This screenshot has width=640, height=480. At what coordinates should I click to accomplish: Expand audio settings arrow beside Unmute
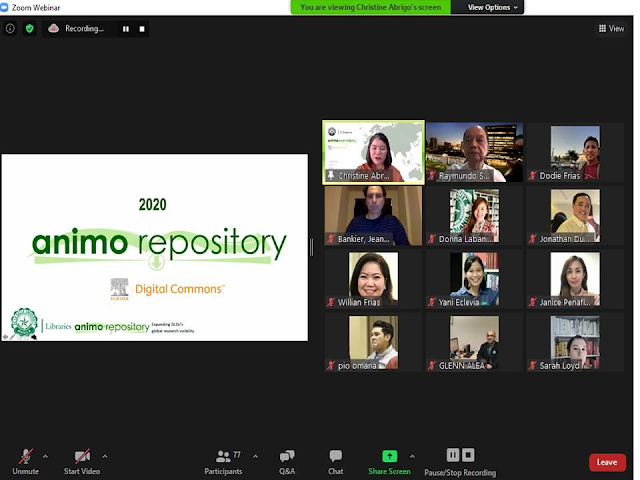[45, 456]
